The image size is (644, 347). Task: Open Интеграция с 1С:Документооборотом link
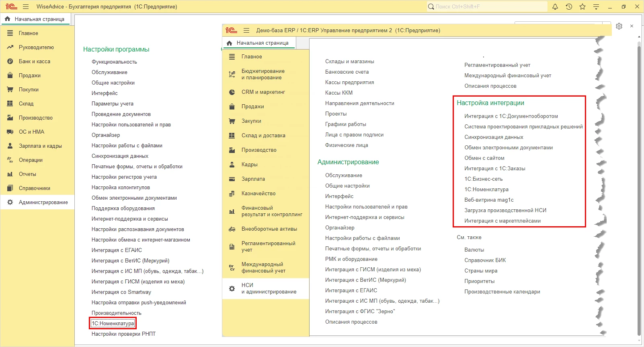coord(511,116)
